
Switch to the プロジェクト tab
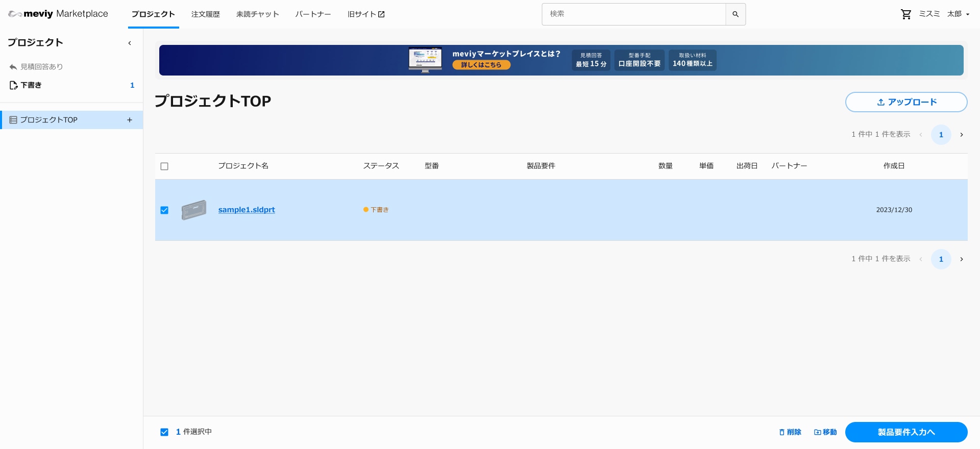(x=153, y=14)
